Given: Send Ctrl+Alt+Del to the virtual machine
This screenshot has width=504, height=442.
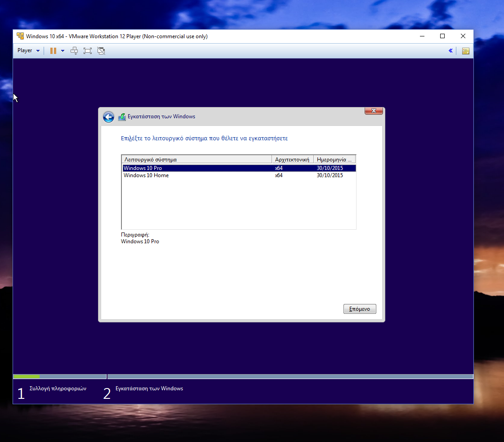Looking at the screenshot, I should click(x=74, y=51).
